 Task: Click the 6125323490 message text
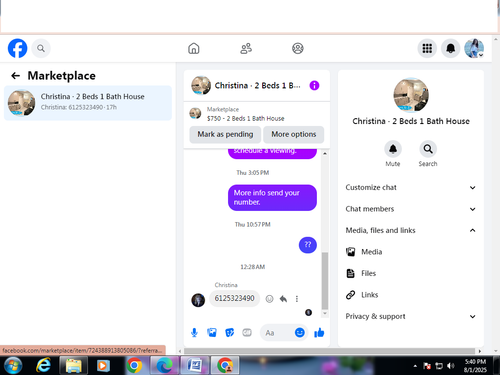click(234, 298)
